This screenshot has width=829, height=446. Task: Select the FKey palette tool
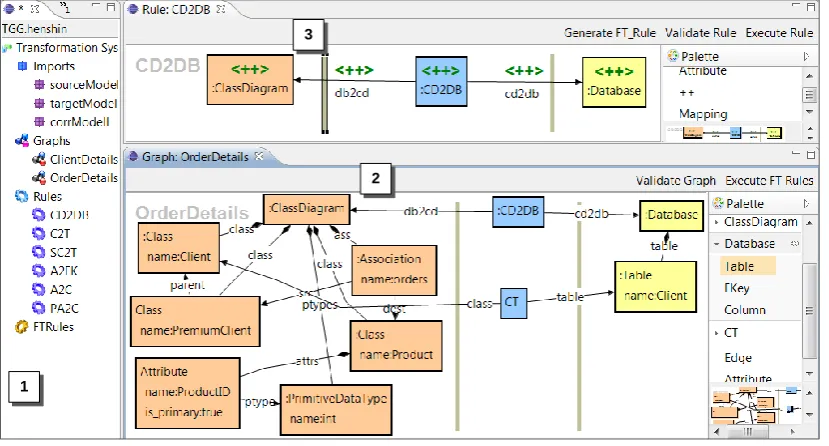[x=737, y=288]
